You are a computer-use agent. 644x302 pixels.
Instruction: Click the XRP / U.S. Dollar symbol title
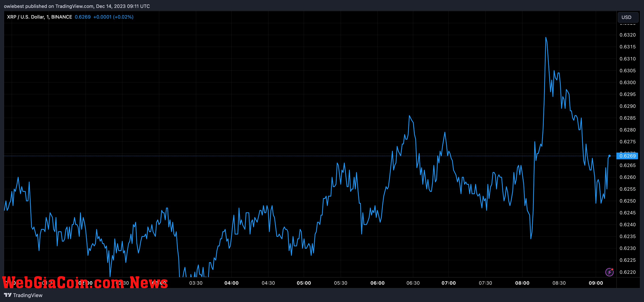[39, 17]
